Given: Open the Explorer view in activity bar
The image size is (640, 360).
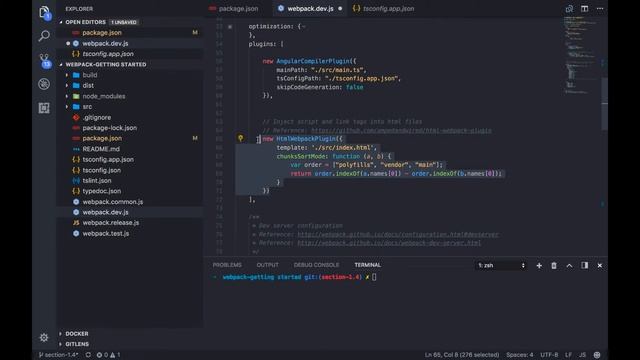Looking at the screenshot, I should [44, 13].
